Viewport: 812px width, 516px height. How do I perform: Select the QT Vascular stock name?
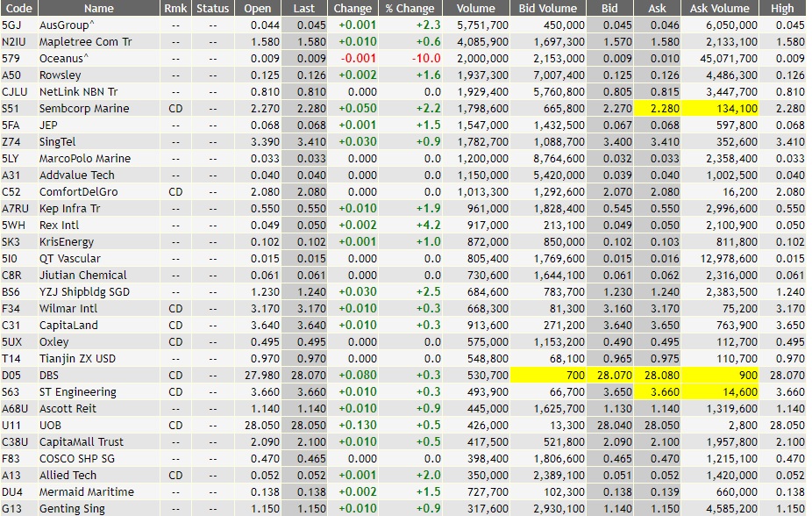pyautogui.click(x=70, y=259)
